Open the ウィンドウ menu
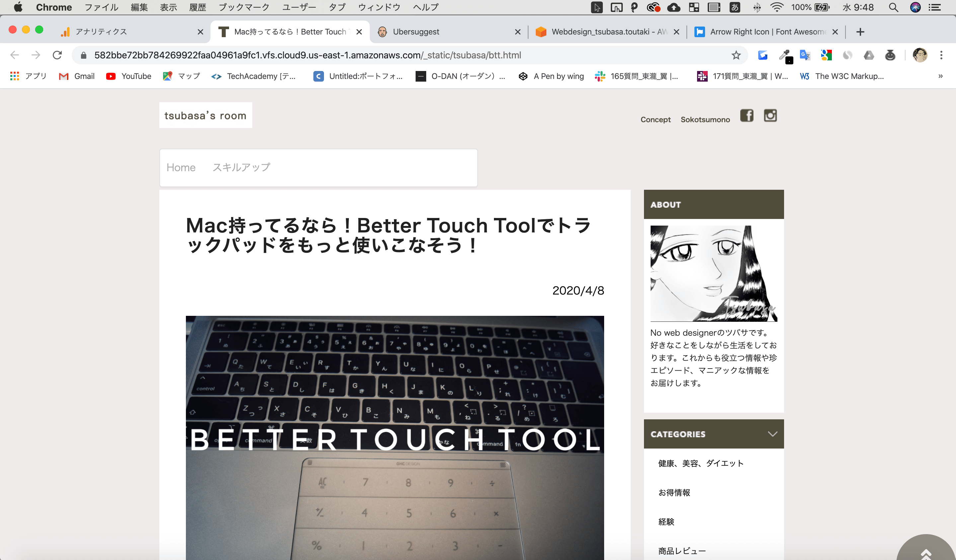The width and height of the screenshot is (956, 560). tap(379, 7)
